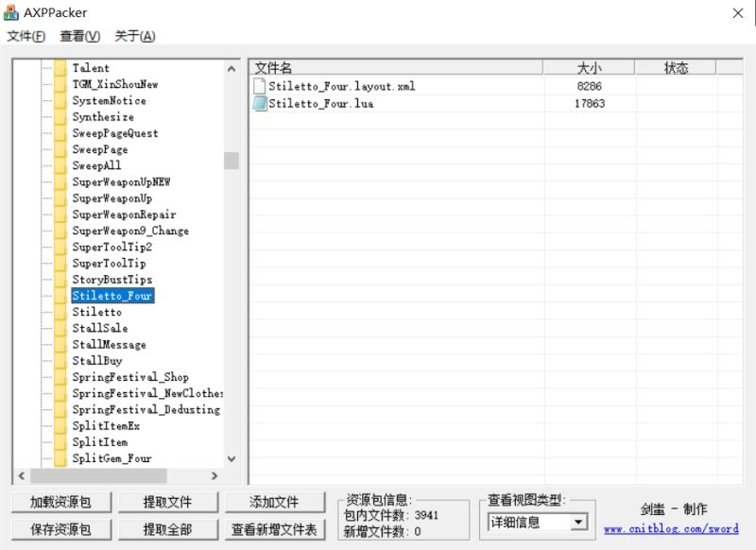Click the SplitItemEx folder icon
Screen dimensions: 756x550
(x=60, y=425)
